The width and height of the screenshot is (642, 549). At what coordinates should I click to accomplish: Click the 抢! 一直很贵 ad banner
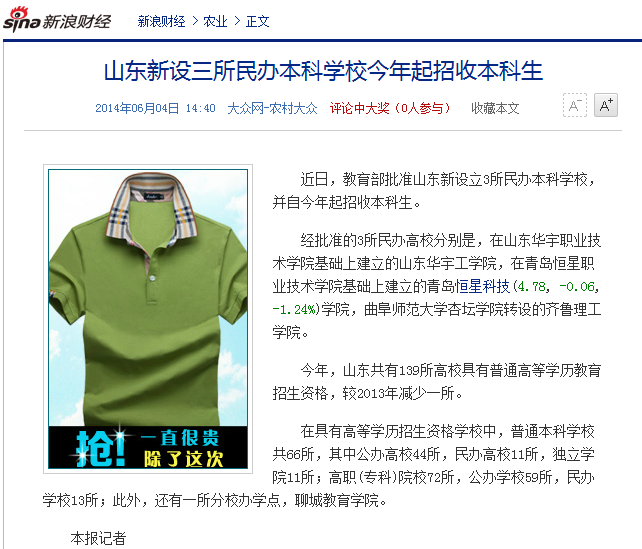click(148, 447)
